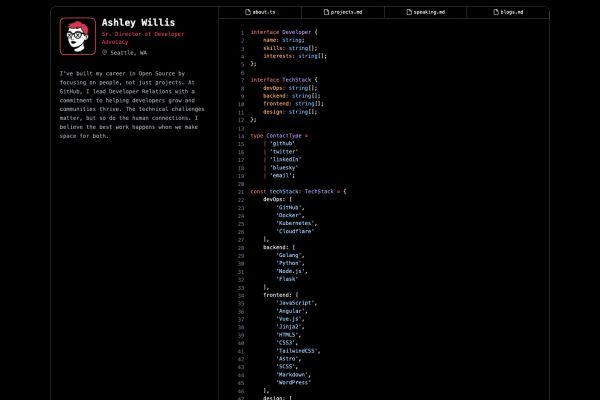
Task: Click the 'devOps: [' line in techStack
Action: pos(277,199)
